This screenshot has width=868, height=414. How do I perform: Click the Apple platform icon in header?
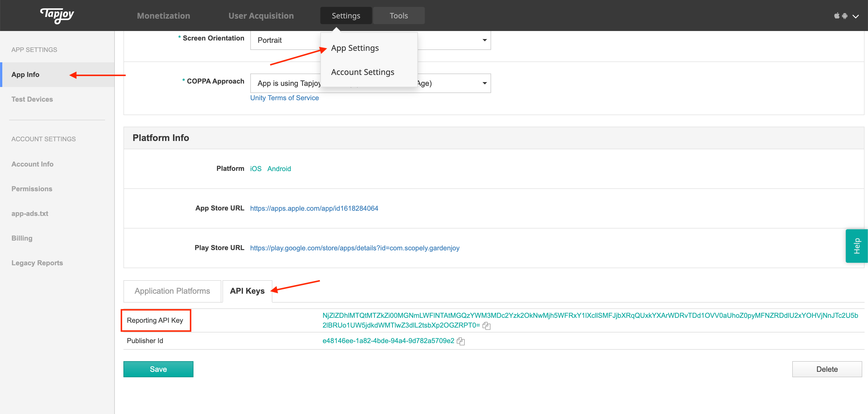[837, 16]
